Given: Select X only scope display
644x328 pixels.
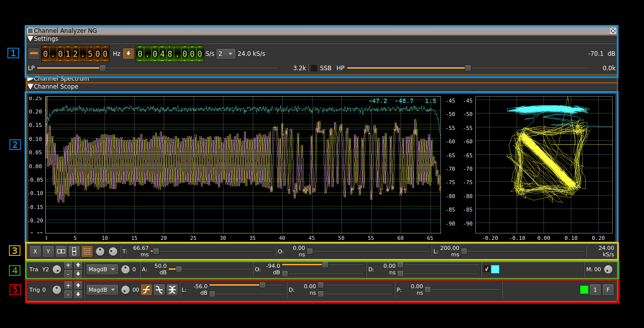Looking at the screenshot, I should coord(35,251).
